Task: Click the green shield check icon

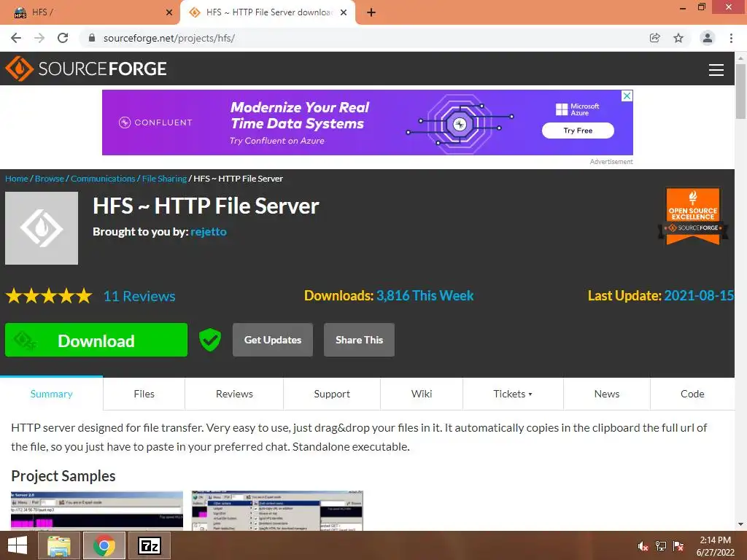Action: [209, 340]
